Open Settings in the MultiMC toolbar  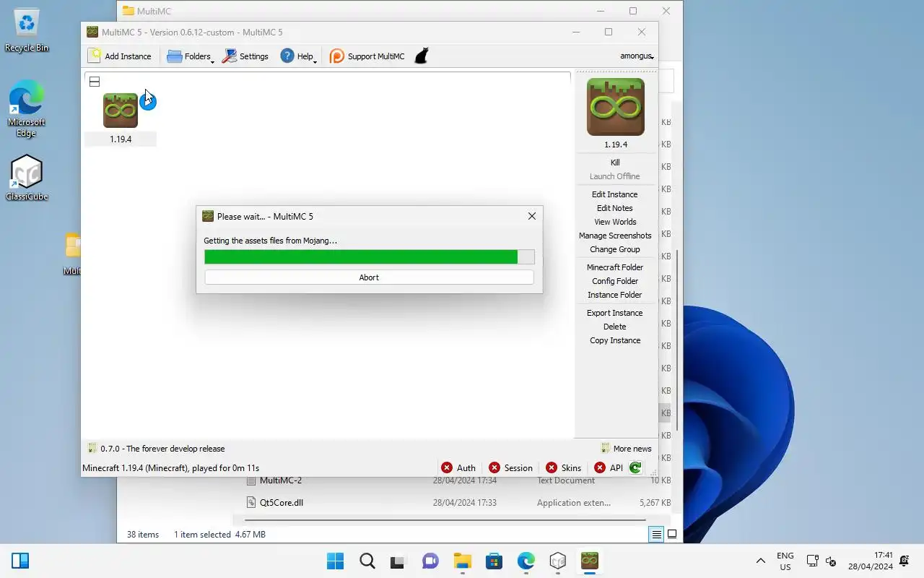coord(245,56)
